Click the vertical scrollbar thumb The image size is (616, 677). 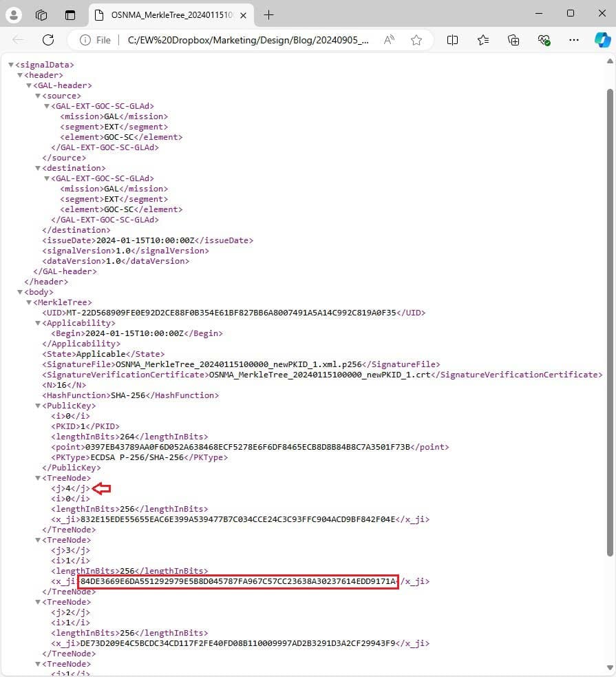click(x=610, y=322)
